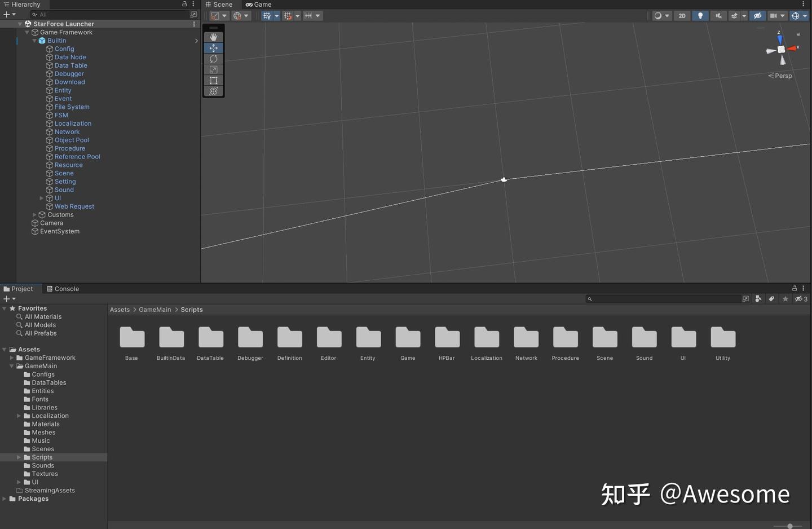Toggle scene lighting with the lamp icon
812x529 pixels.
(x=700, y=15)
